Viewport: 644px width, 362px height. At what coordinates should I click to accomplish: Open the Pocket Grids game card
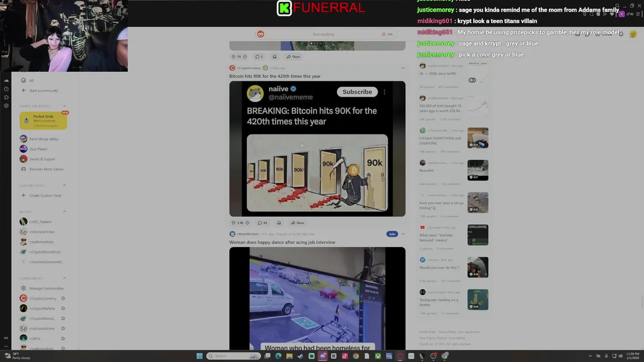(x=43, y=121)
